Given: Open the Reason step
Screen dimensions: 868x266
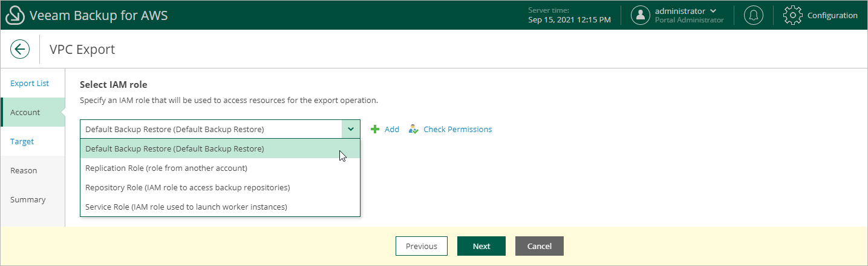Looking at the screenshot, I should 24,170.
